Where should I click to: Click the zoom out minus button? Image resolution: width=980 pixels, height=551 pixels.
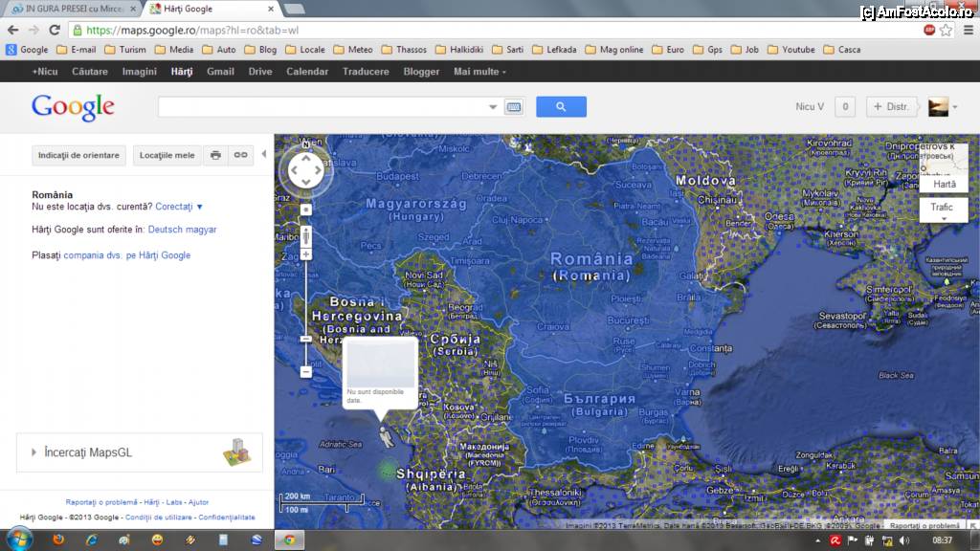306,371
